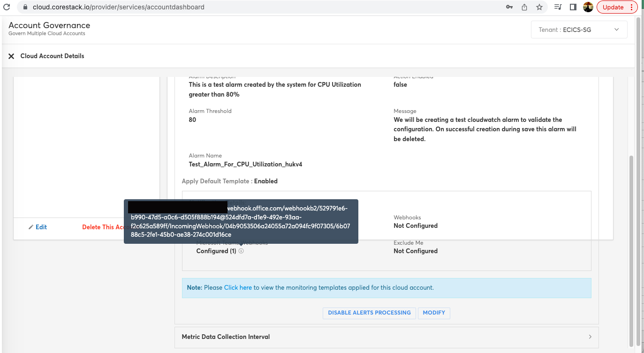Click the Alarm Threshold value 80
Viewport: 644px width, 353px height.
pyautogui.click(x=192, y=120)
